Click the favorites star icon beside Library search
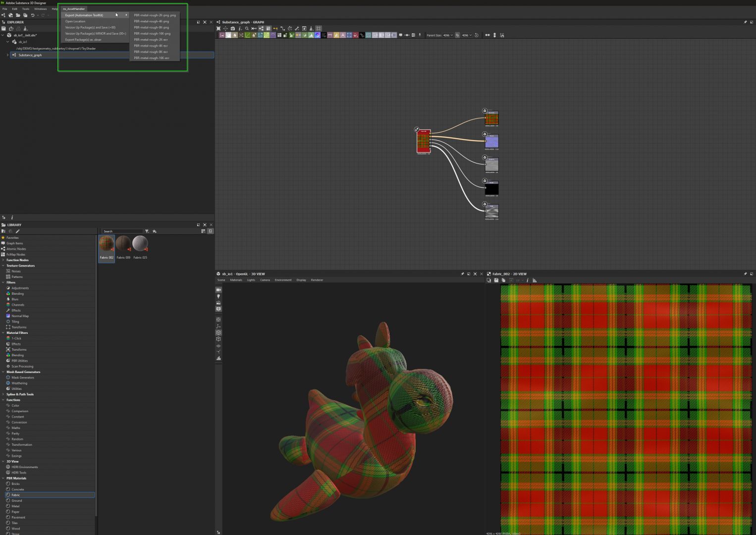The width and height of the screenshot is (756, 535). (154, 231)
